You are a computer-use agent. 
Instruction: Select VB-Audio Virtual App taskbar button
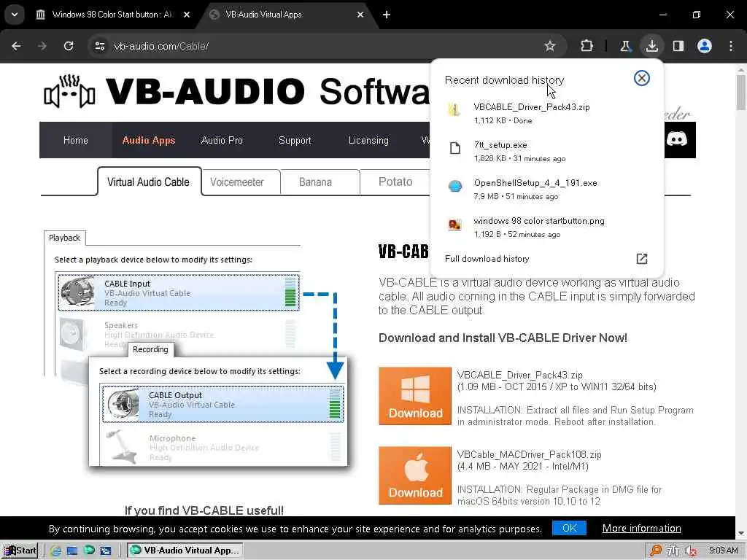pyautogui.click(x=185, y=551)
